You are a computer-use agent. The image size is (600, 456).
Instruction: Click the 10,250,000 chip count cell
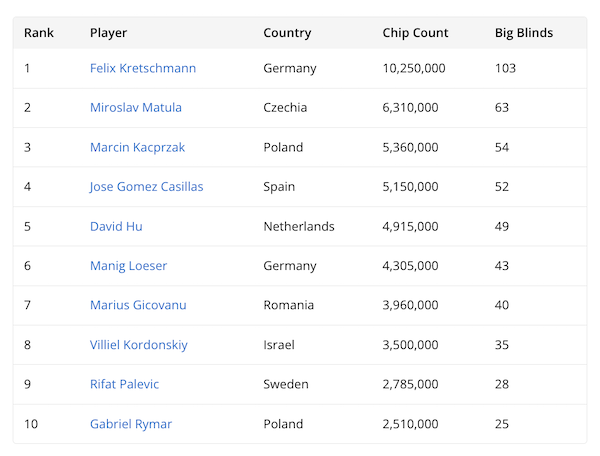tap(414, 69)
